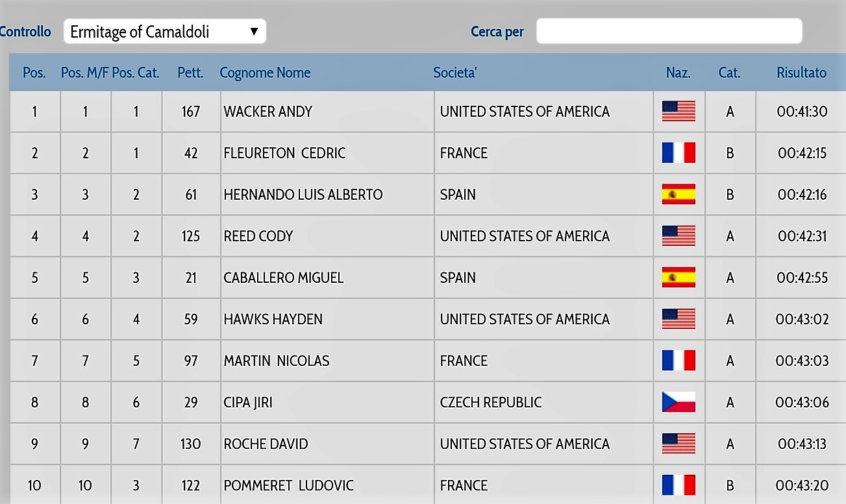Click the Czech Republic flag in Cipa Jiri's row

click(x=678, y=402)
